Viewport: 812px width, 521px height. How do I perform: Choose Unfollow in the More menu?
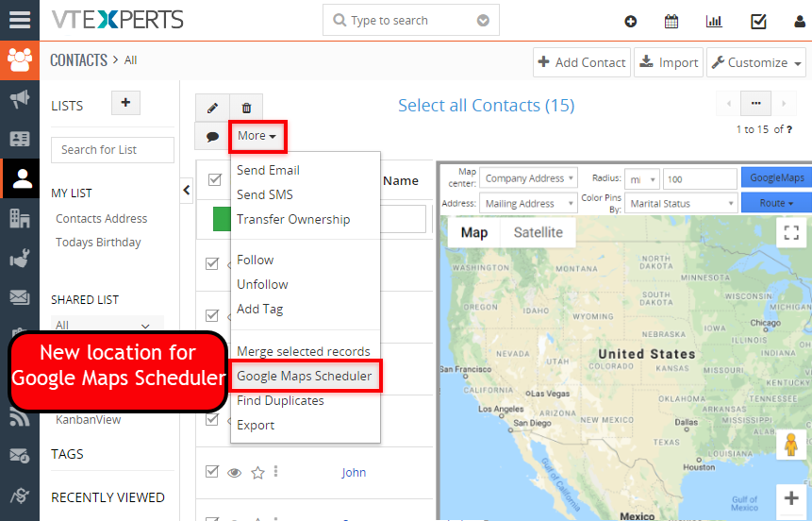[x=262, y=284]
